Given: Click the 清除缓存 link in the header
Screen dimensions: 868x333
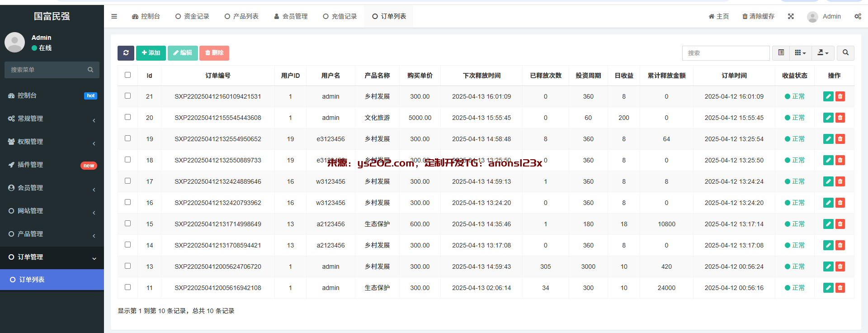Looking at the screenshot, I should pos(758,16).
